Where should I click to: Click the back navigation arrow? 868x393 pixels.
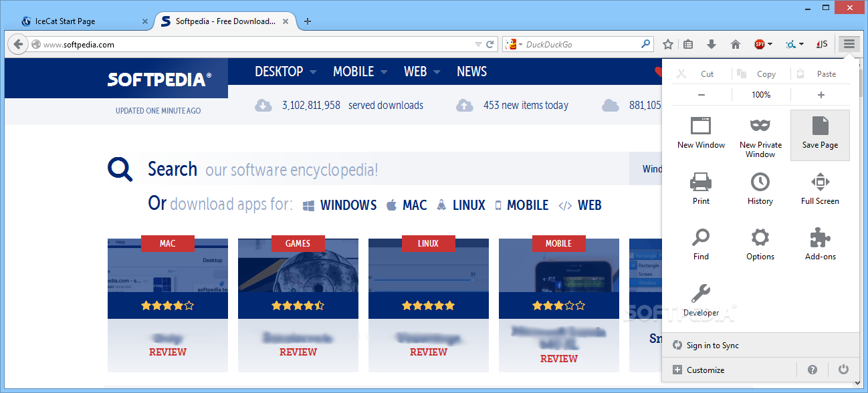coord(18,44)
